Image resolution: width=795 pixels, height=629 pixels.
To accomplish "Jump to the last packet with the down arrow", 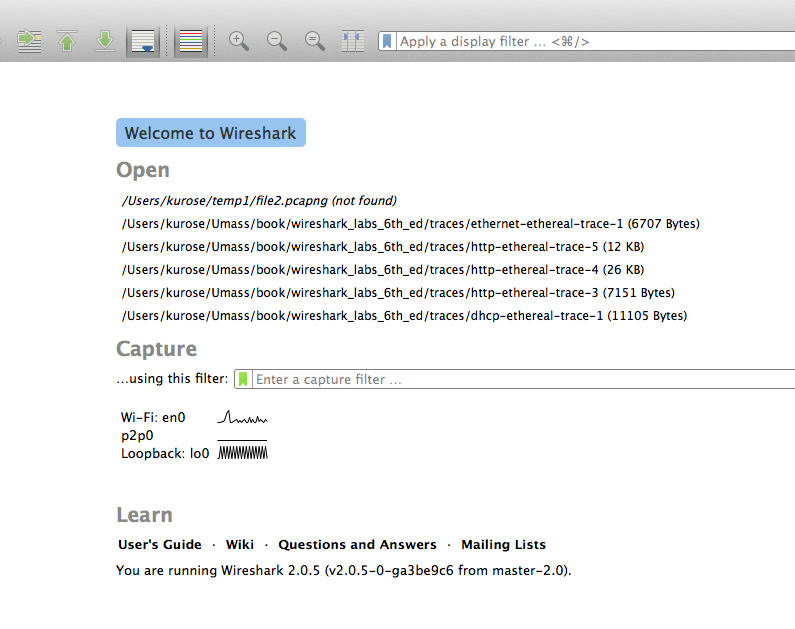I will (105, 41).
